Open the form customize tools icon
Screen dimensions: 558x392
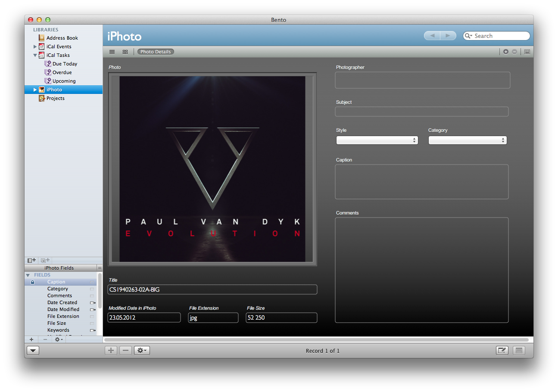click(527, 52)
